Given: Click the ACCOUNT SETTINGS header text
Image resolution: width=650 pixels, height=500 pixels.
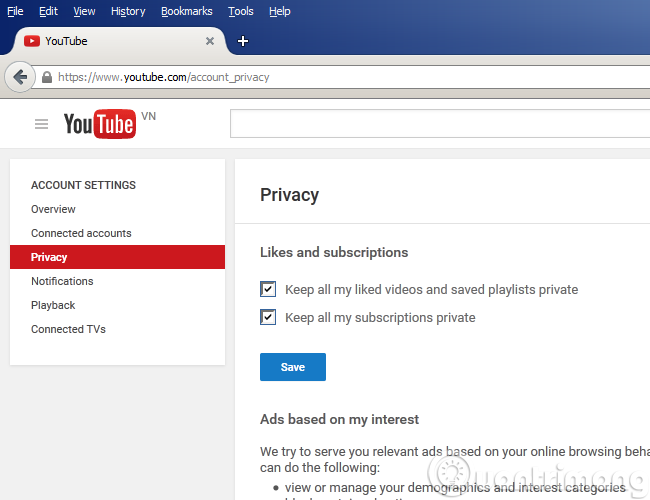Looking at the screenshot, I should (83, 185).
